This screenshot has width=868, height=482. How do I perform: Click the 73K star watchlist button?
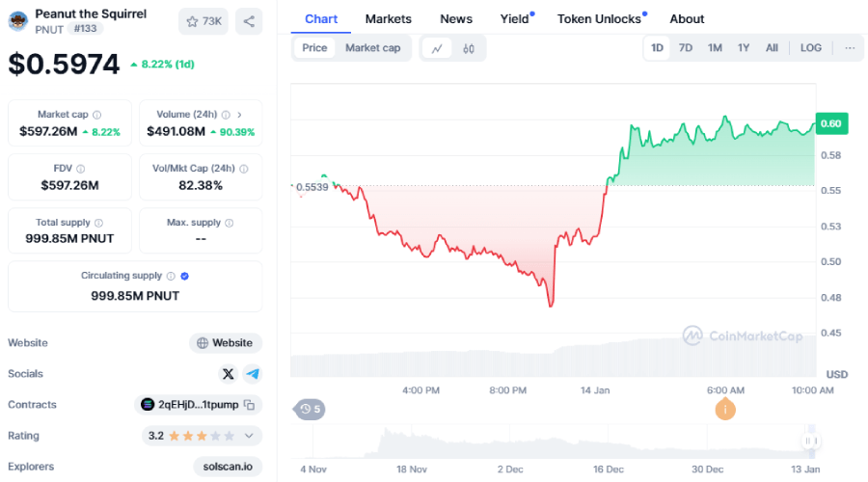click(x=203, y=21)
